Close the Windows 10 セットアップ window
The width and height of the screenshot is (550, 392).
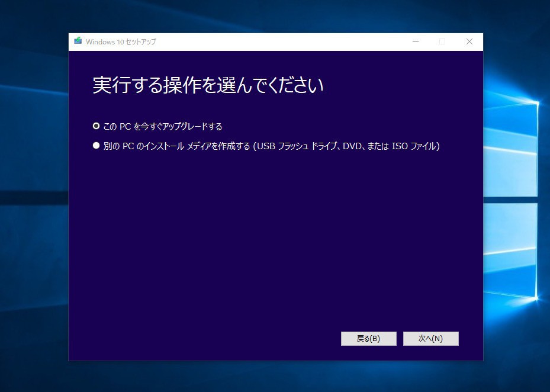coord(469,42)
